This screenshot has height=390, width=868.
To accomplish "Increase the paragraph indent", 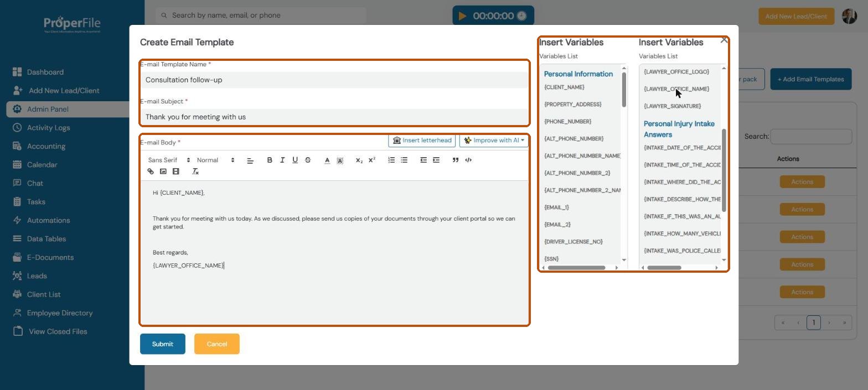I will pyautogui.click(x=436, y=160).
